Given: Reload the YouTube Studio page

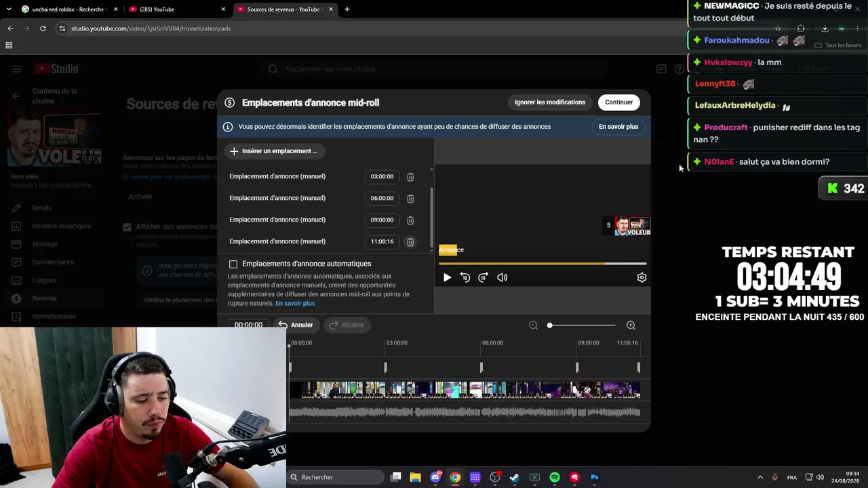Looking at the screenshot, I should click(x=43, y=28).
